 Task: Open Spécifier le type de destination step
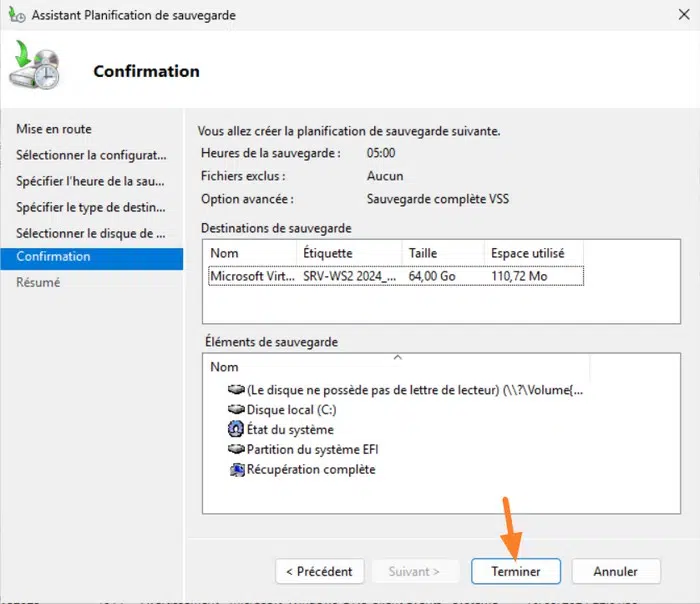pyautogui.click(x=90, y=207)
